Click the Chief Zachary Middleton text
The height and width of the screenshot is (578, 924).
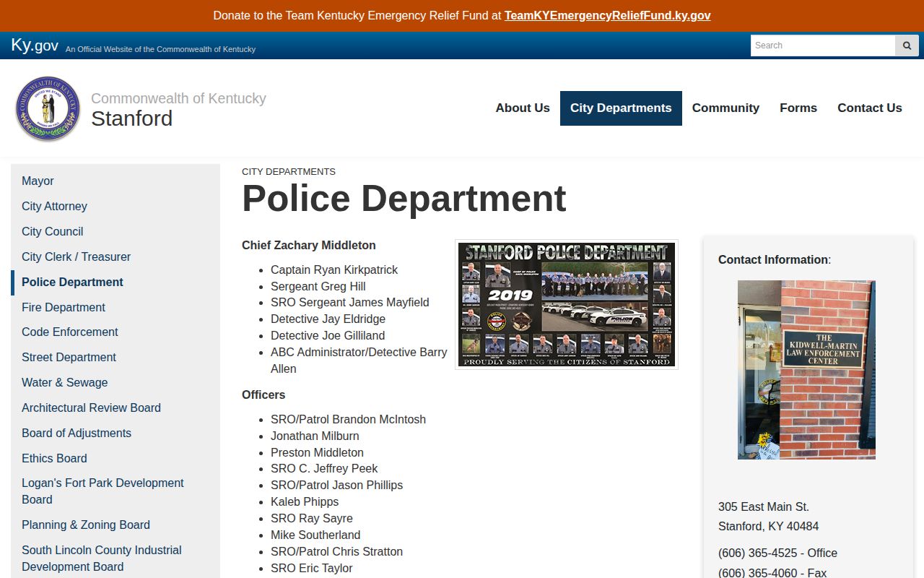[309, 246]
